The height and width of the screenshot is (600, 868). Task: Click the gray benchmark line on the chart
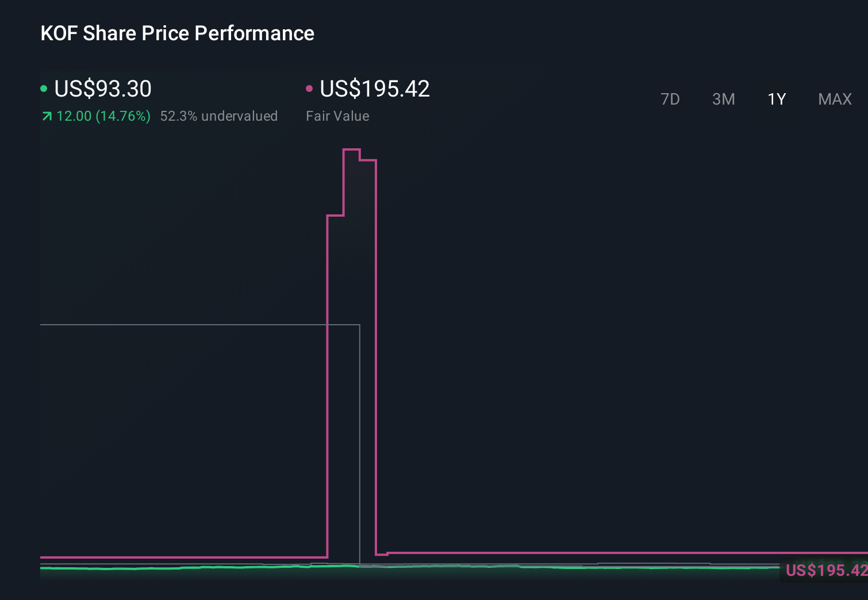(x=172, y=325)
